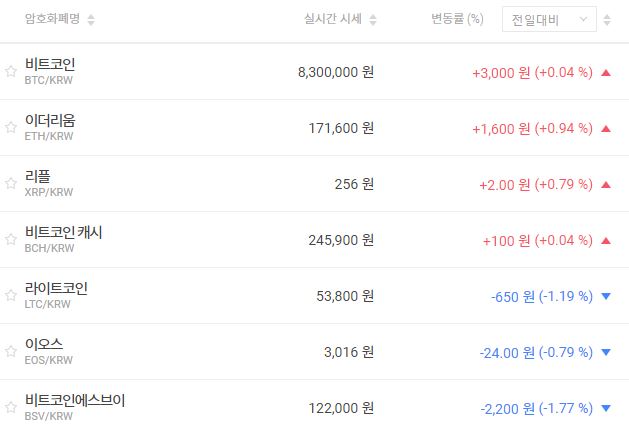Click the star icon beside EOS/KRW
Image resolution: width=629 pixels, height=431 pixels.
pyautogui.click(x=11, y=352)
